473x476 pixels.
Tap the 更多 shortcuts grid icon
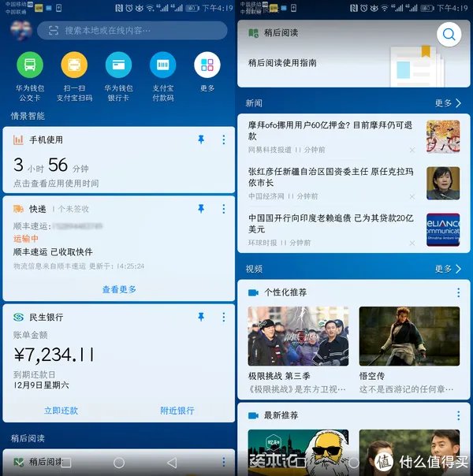pyautogui.click(x=207, y=65)
